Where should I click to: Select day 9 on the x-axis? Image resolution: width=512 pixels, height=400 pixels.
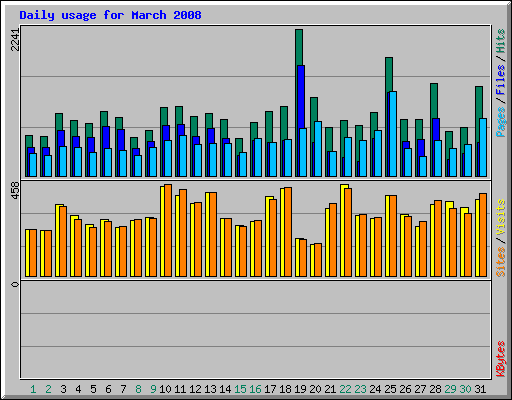coord(153,389)
